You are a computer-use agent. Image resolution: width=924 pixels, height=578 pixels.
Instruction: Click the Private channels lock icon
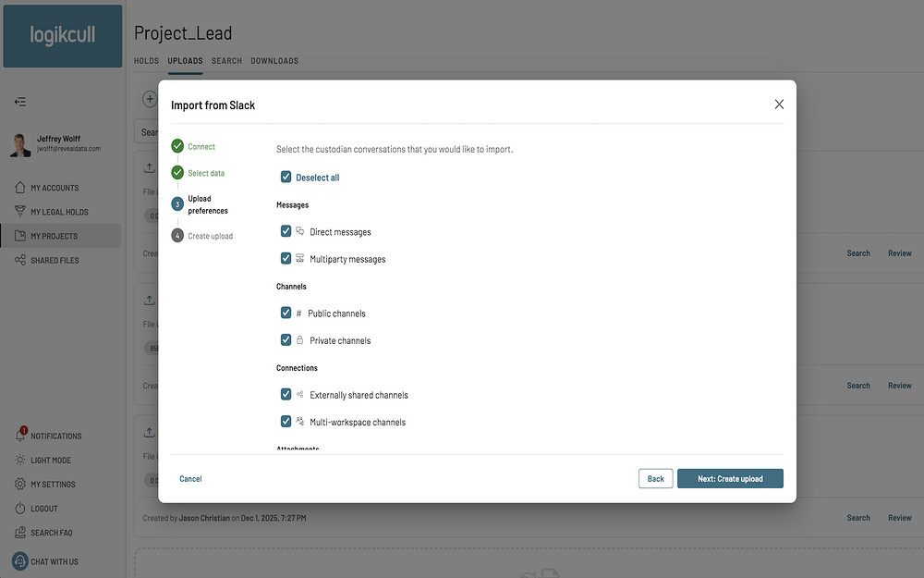tap(300, 339)
